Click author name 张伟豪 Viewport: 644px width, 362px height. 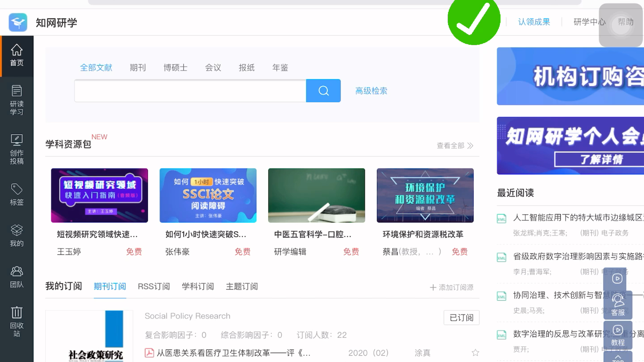[178, 252]
